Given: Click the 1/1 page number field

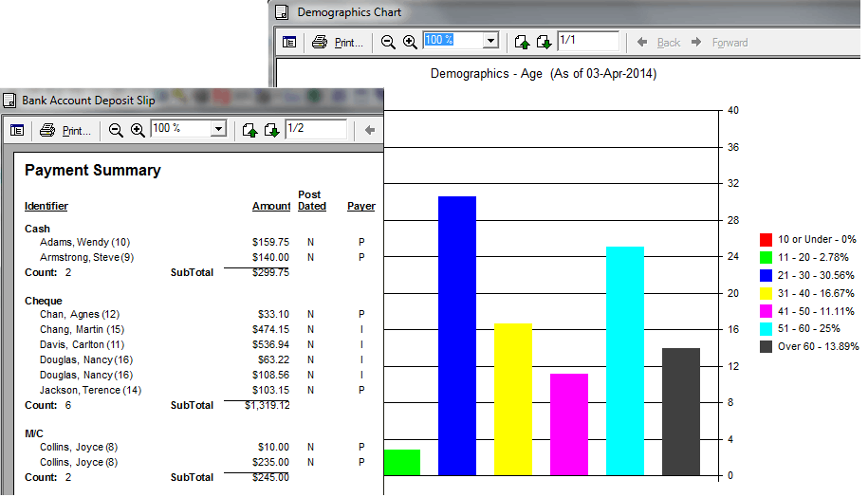Looking at the screenshot, I should tap(588, 41).
